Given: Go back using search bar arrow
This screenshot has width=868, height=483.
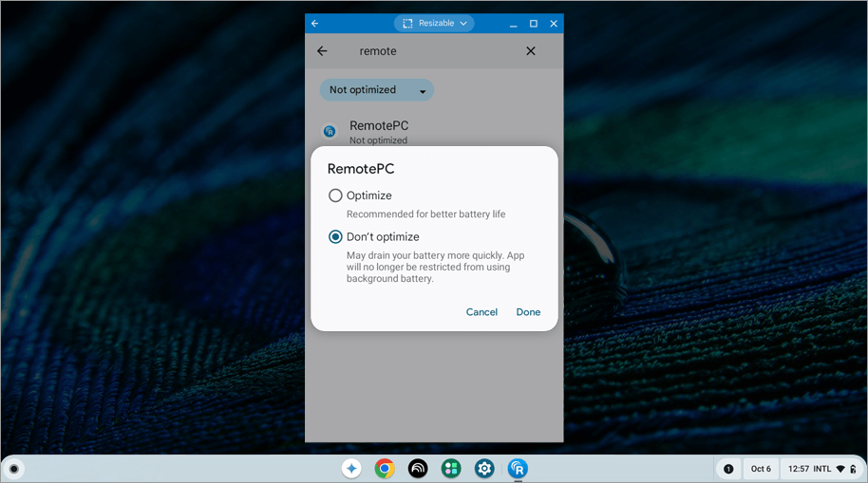Looking at the screenshot, I should pyautogui.click(x=322, y=51).
